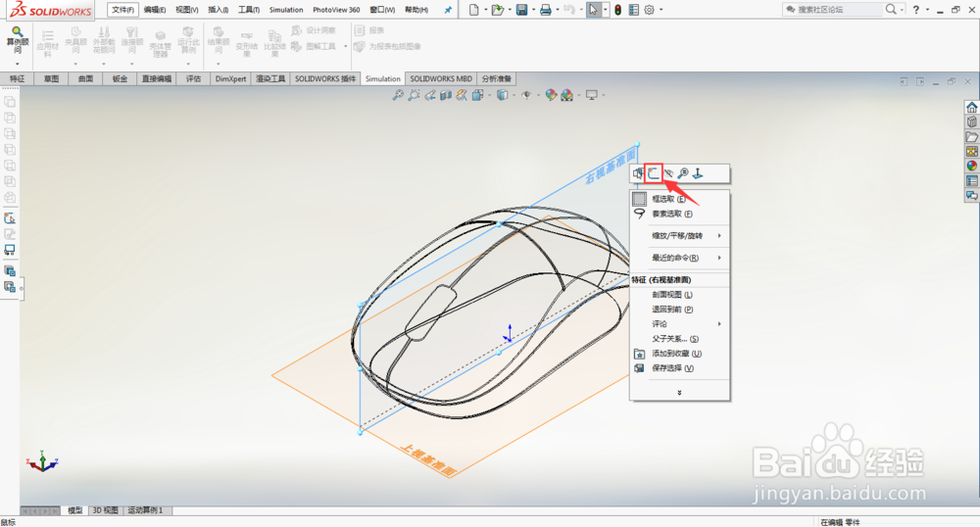Click the hide plane eye icon
The height and width of the screenshot is (527, 980).
668,173
